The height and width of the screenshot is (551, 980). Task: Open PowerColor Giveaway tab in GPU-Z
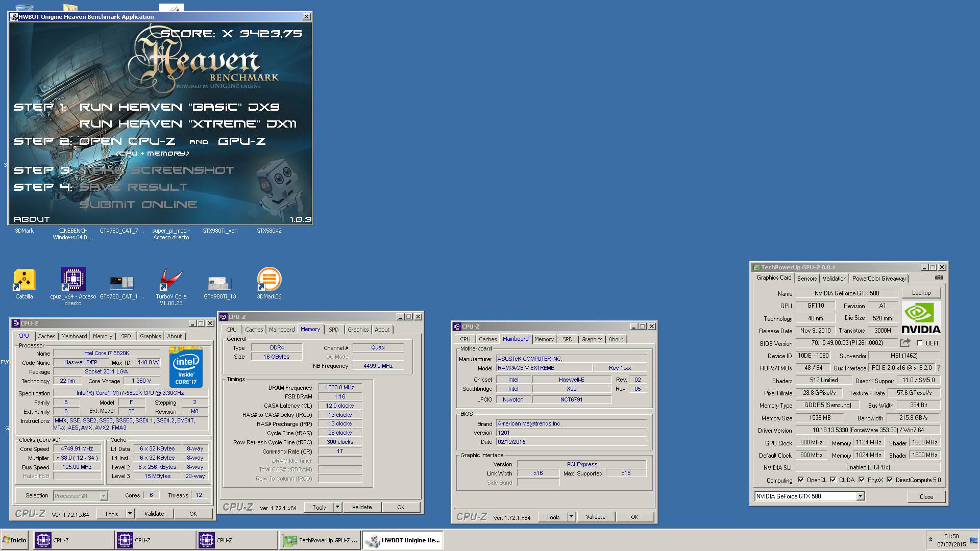click(878, 279)
